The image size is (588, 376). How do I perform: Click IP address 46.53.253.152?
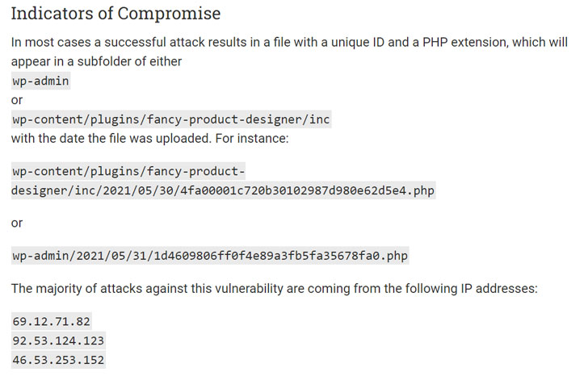pos(58,360)
